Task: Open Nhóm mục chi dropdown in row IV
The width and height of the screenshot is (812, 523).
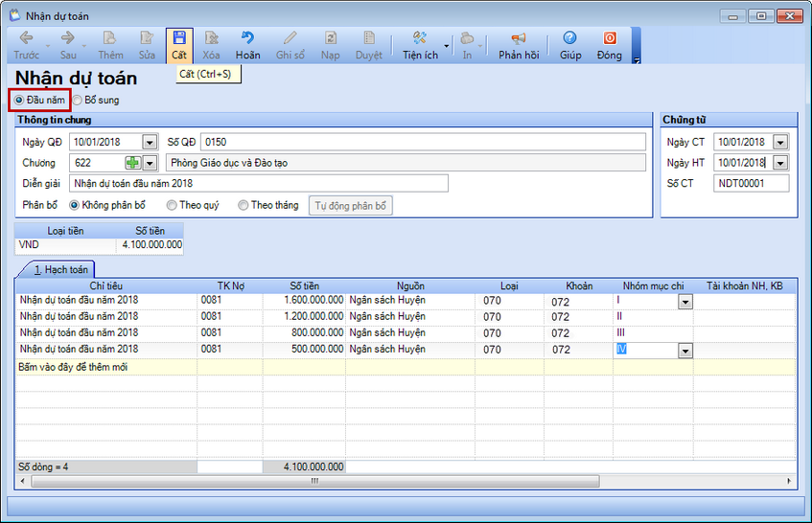Action: (x=685, y=351)
